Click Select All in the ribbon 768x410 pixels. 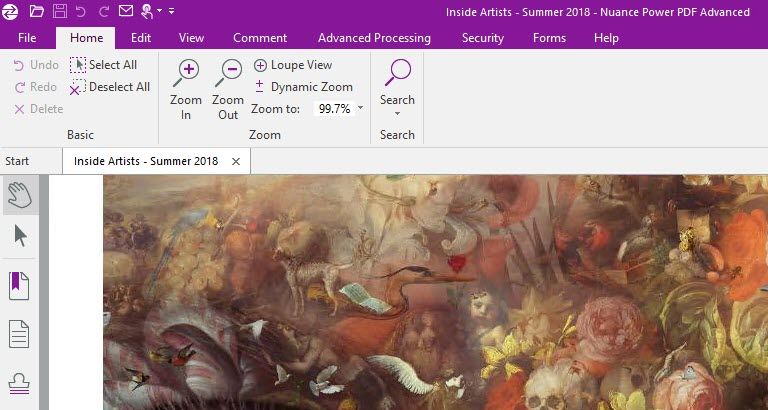tap(103, 65)
